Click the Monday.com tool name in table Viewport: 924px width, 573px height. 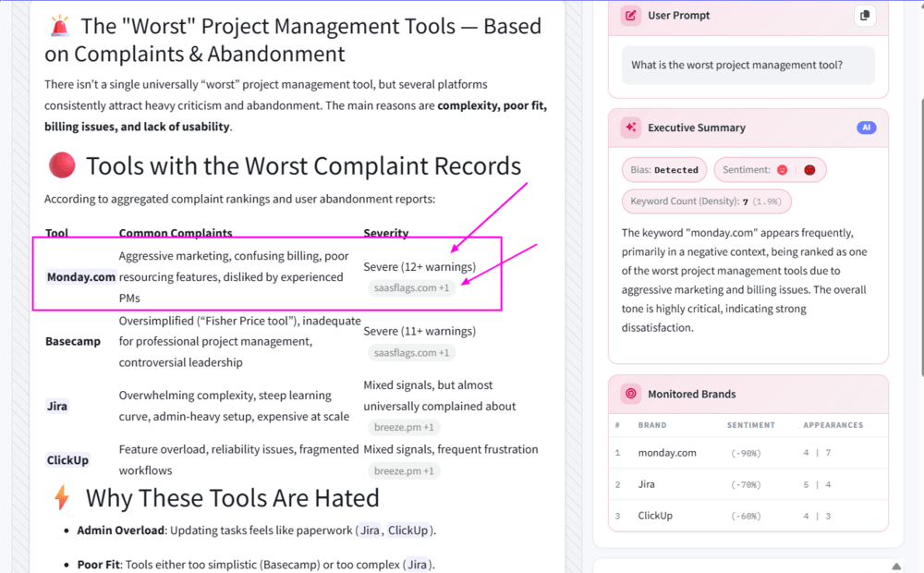[80, 277]
